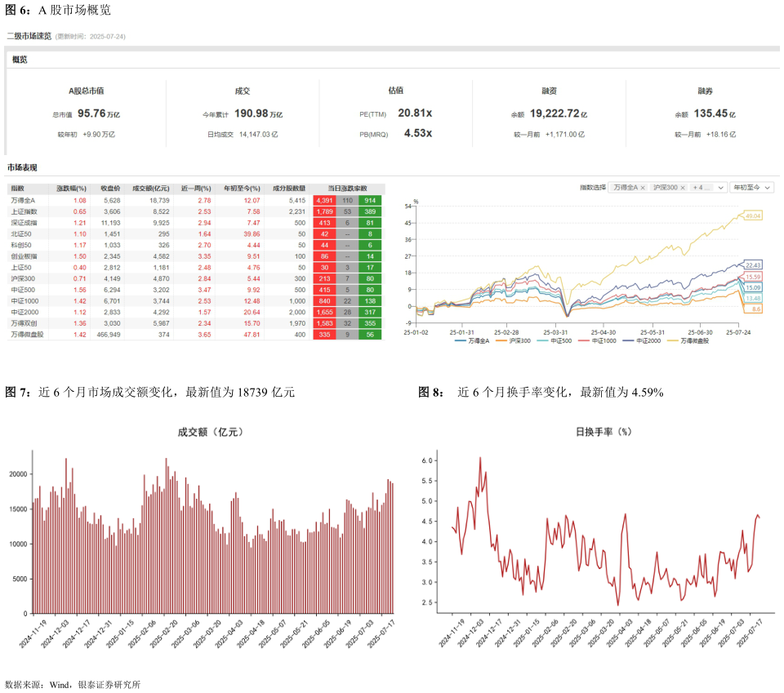Open the 年初至今 time range dropdown

click(x=751, y=188)
